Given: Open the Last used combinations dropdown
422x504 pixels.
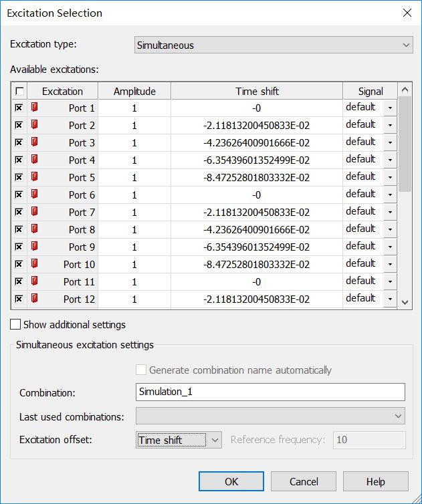Looking at the screenshot, I should click(x=270, y=416).
